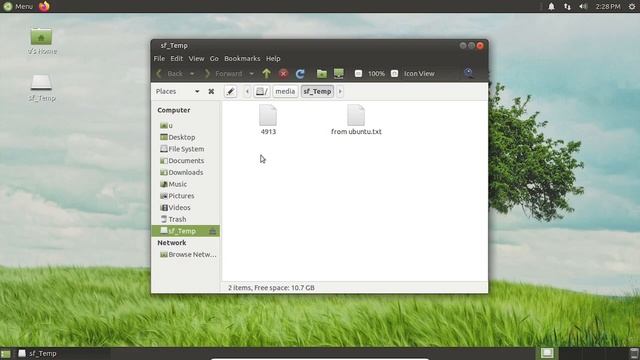Open Downloads in the sidebar

coord(186,172)
